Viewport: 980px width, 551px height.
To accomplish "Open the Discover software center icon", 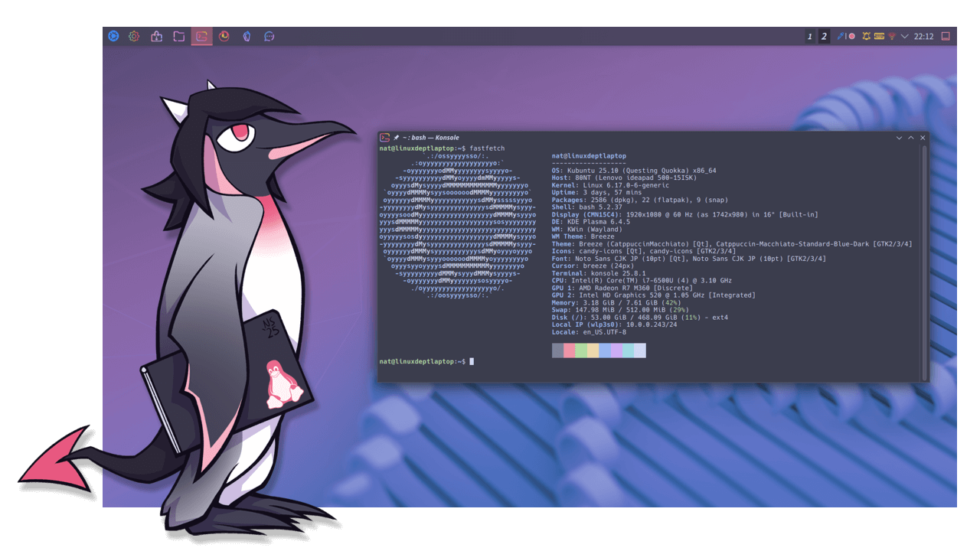I will click(x=156, y=36).
